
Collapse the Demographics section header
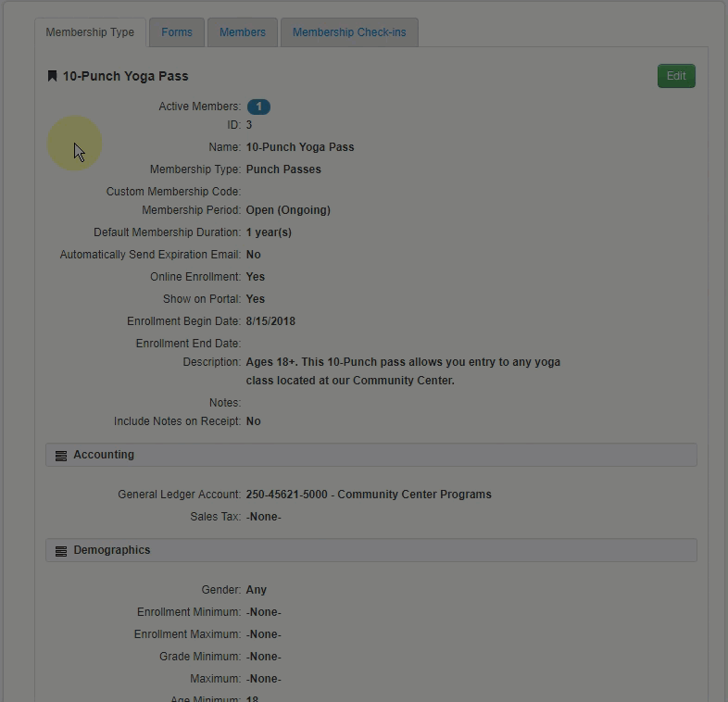(370, 550)
